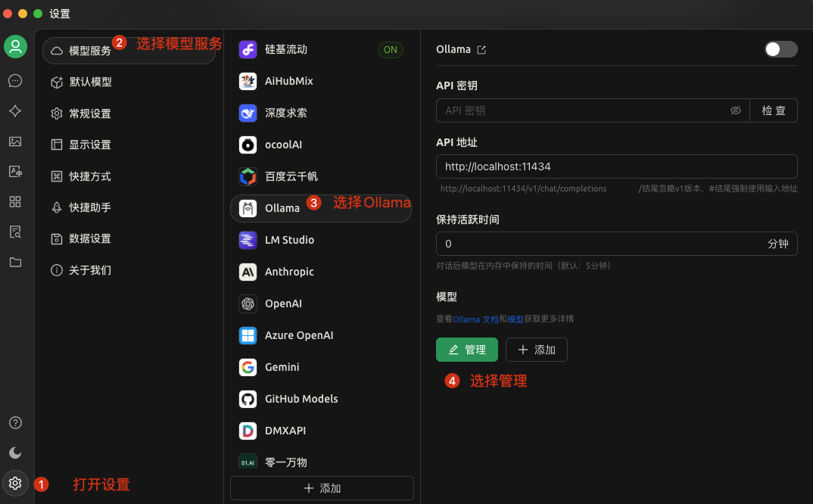Open the image painting sidebar icon

[15, 141]
